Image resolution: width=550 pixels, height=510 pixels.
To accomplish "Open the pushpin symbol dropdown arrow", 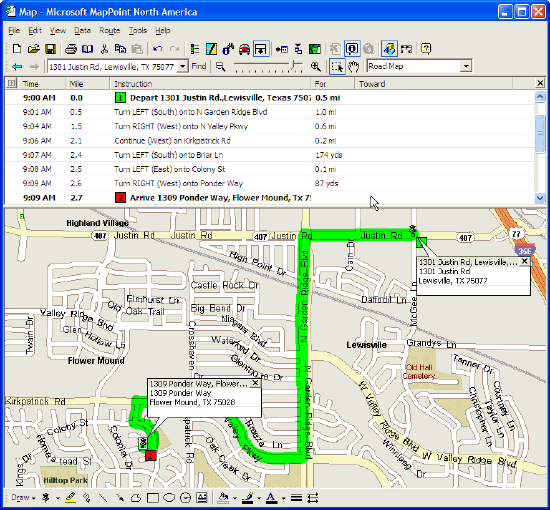I will tap(57, 498).
